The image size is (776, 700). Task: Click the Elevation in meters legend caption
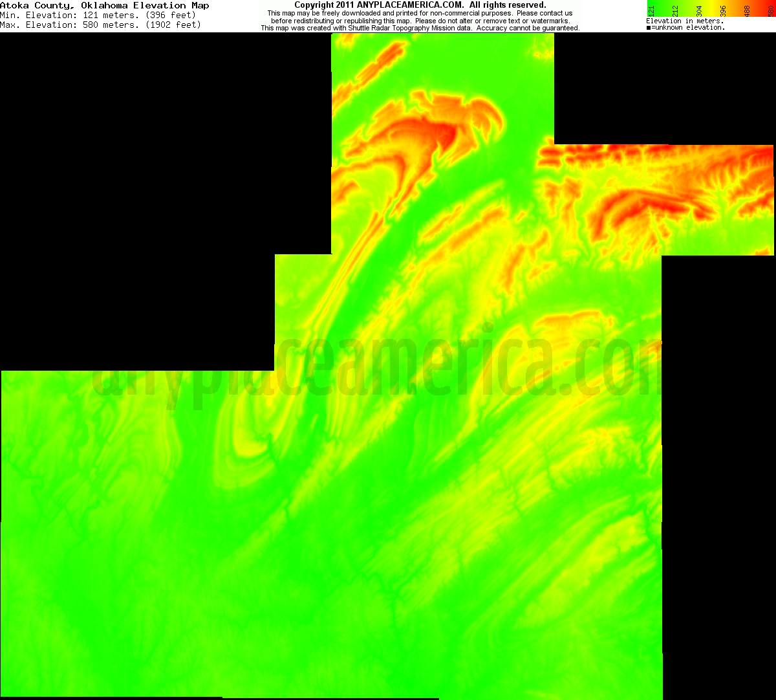(x=684, y=21)
